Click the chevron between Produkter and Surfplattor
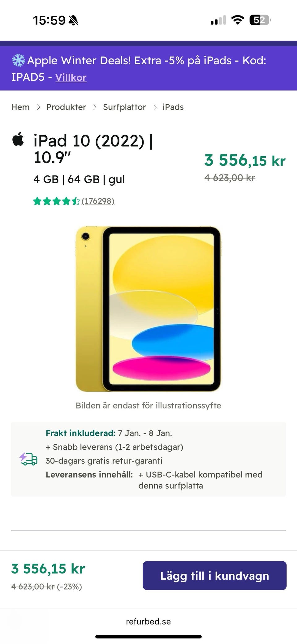The image size is (297, 644). click(x=95, y=107)
